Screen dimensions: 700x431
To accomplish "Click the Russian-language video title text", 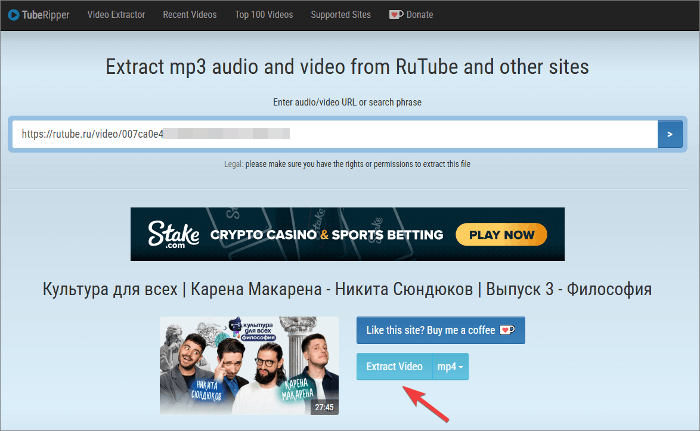I will (x=347, y=289).
